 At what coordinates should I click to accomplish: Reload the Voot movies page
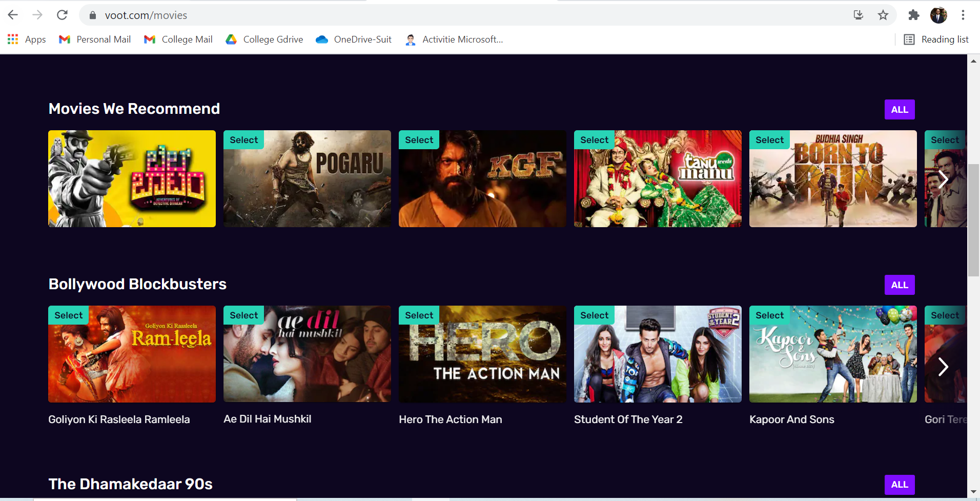[x=62, y=15]
